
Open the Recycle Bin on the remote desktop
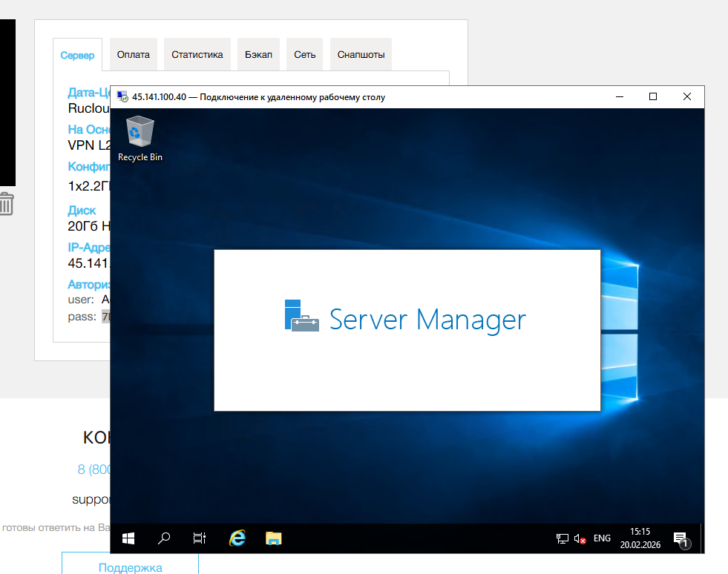tap(140, 138)
